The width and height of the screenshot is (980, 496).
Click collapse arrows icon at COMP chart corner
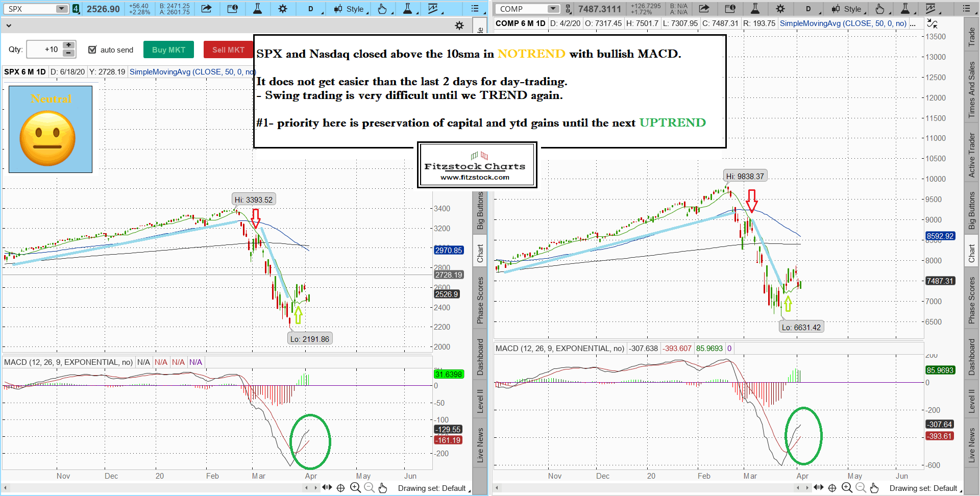(932, 23)
